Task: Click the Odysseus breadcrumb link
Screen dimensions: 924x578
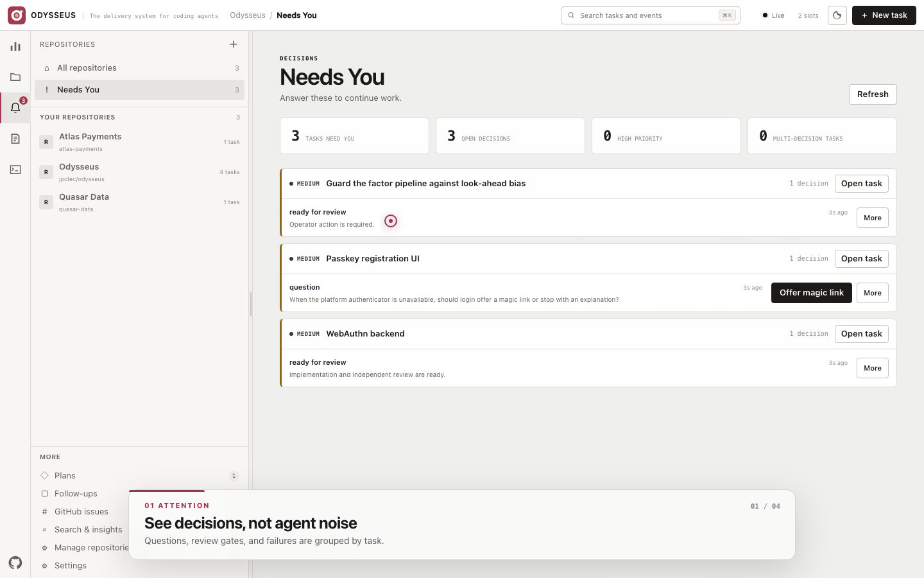Action: [x=248, y=15]
